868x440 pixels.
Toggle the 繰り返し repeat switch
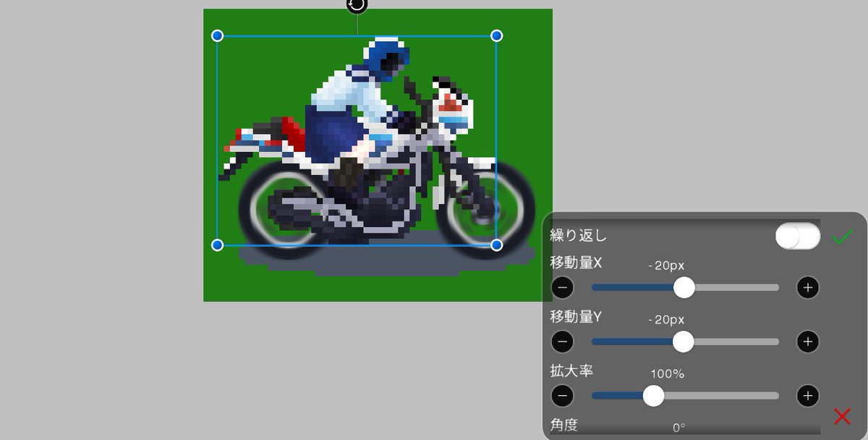[797, 236]
